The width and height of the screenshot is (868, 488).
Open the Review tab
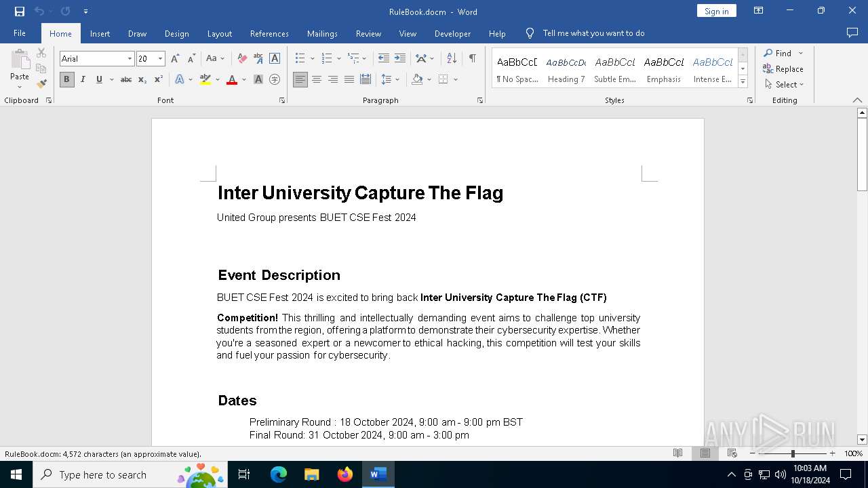(368, 33)
